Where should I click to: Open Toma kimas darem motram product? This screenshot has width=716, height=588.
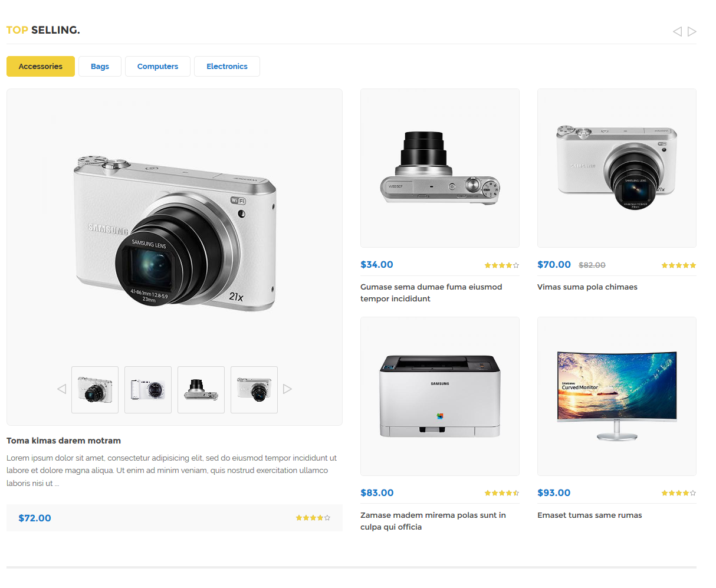(64, 441)
